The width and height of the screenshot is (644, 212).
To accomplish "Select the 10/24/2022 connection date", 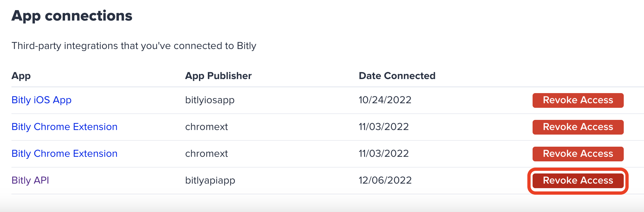I will [x=385, y=100].
